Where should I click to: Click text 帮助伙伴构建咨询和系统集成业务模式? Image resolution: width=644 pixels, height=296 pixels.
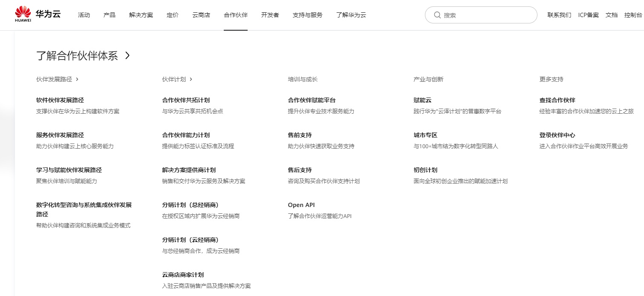point(84,225)
